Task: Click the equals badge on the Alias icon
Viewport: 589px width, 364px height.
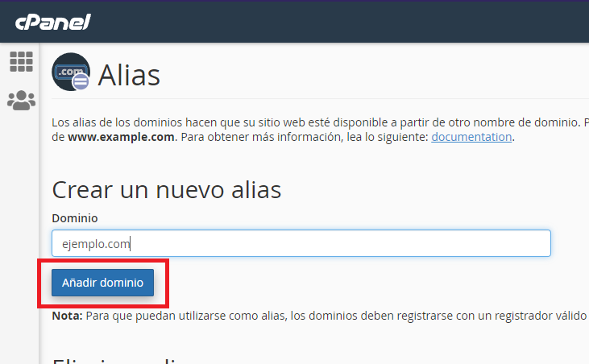Action: coord(81,81)
